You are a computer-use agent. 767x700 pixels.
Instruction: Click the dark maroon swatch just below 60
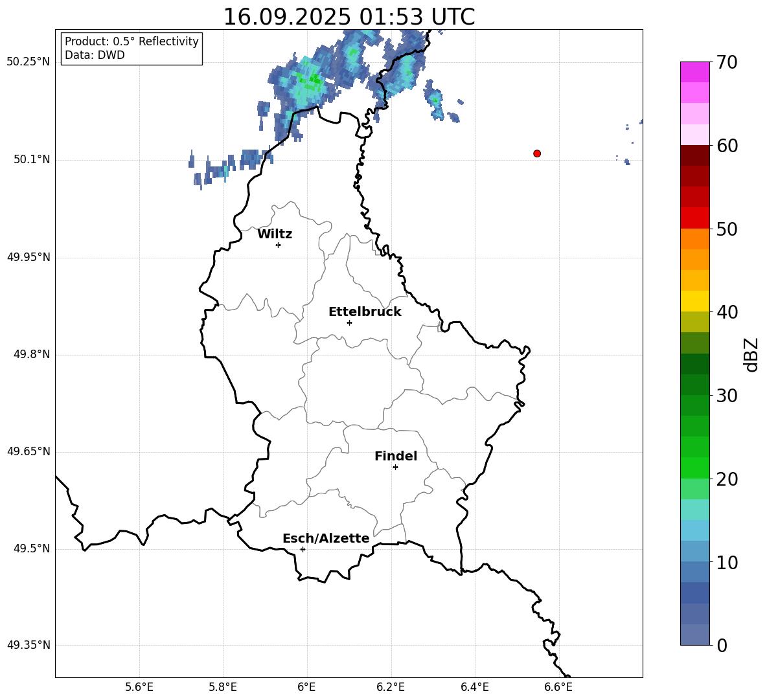695,155
